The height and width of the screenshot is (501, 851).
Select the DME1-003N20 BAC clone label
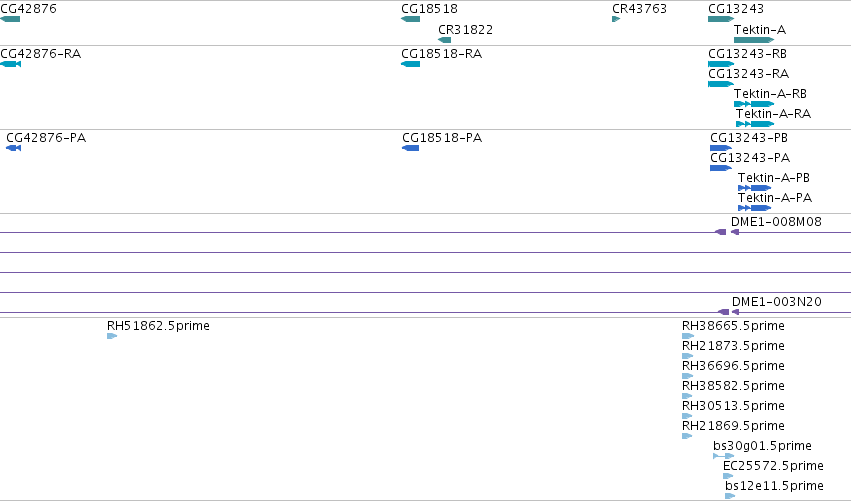click(x=777, y=302)
